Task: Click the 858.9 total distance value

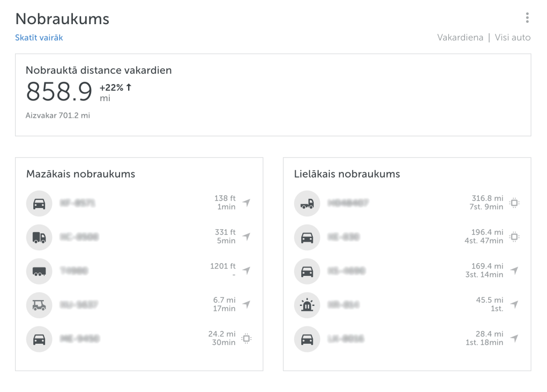Action: [x=59, y=92]
